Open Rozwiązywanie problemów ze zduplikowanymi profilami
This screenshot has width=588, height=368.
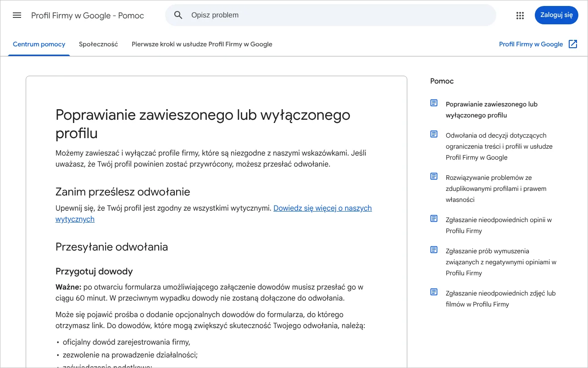(x=496, y=189)
